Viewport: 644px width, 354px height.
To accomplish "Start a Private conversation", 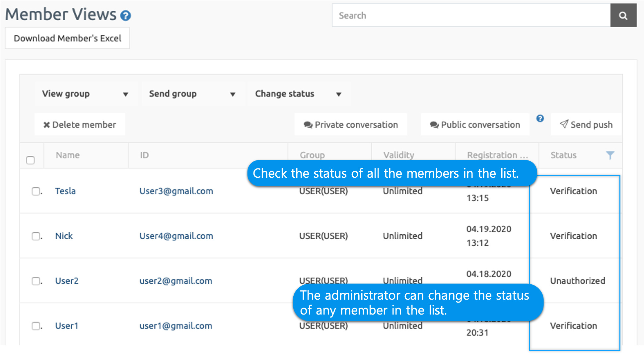I will click(x=351, y=125).
